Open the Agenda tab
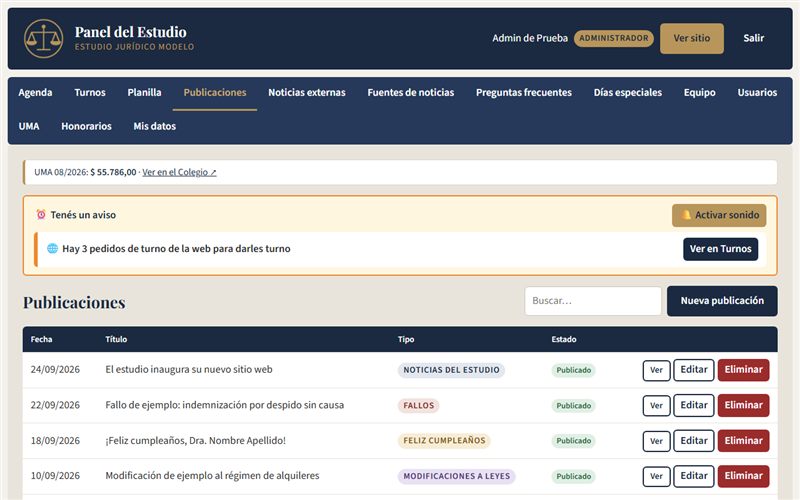The image size is (800, 500). (35, 92)
